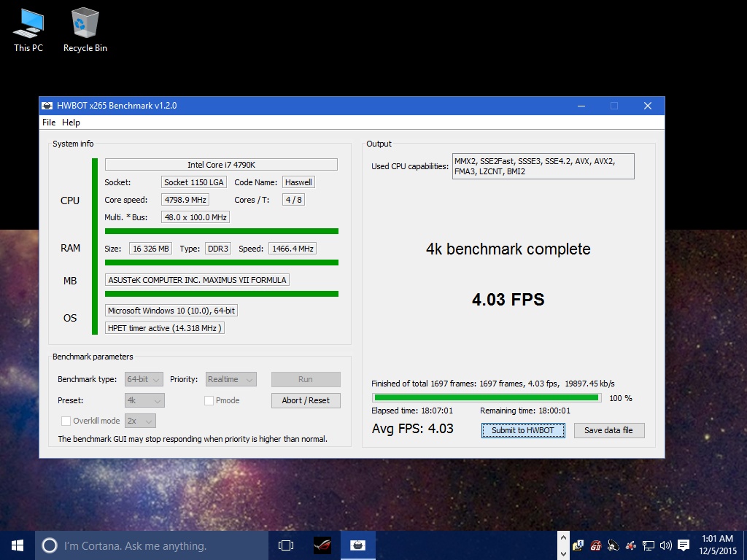Click the Avg FPS: 4.03 label
Image resolution: width=747 pixels, height=560 pixels.
click(x=413, y=429)
